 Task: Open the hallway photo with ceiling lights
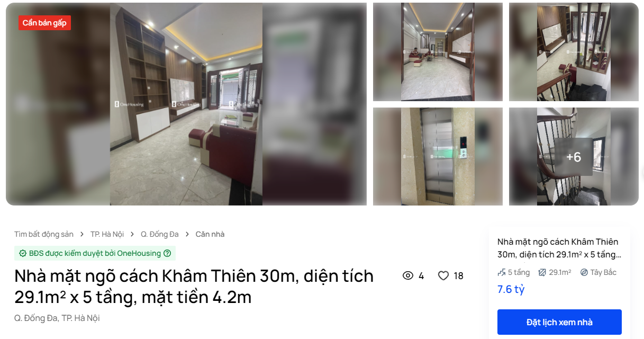pos(438,52)
